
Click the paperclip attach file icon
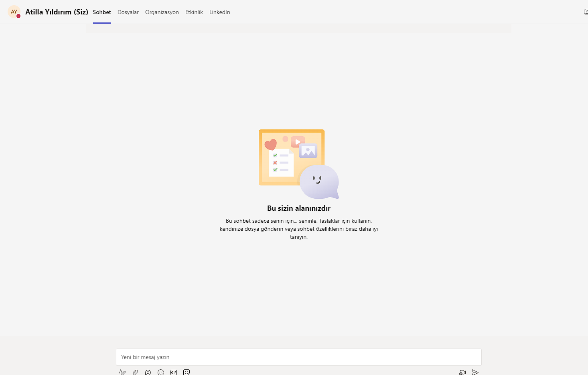click(135, 372)
